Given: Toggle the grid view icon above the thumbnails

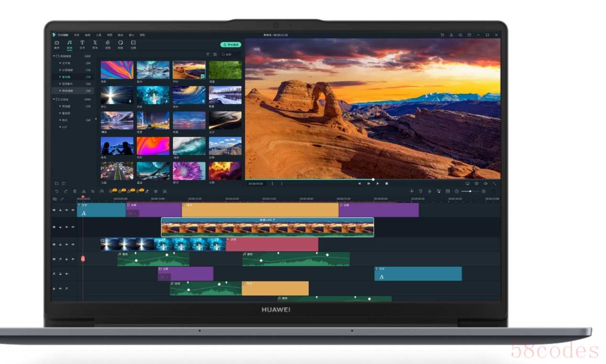Looking at the screenshot, I should [215, 54].
